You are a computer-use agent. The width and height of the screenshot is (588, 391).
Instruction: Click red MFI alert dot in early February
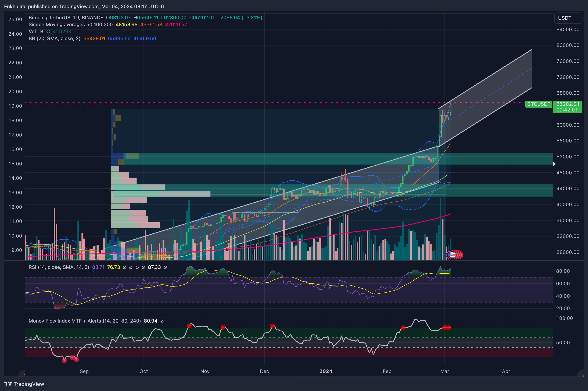(403, 328)
